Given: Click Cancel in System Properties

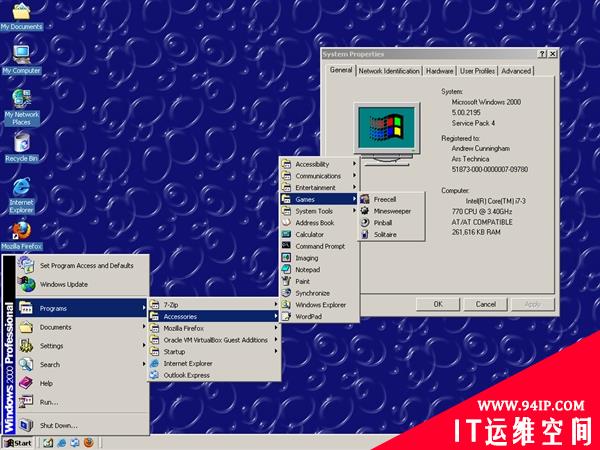Looking at the screenshot, I should pyautogui.click(x=486, y=304).
